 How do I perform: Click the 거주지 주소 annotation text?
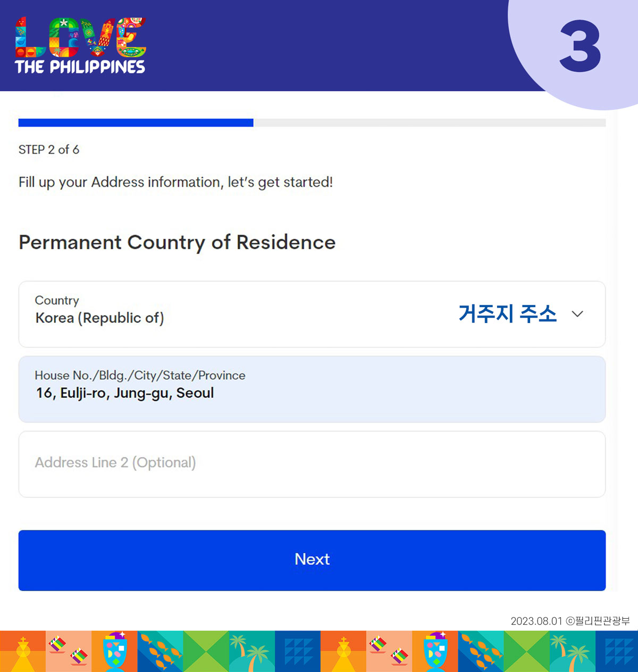pyautogui.click(x=508, y=313)
